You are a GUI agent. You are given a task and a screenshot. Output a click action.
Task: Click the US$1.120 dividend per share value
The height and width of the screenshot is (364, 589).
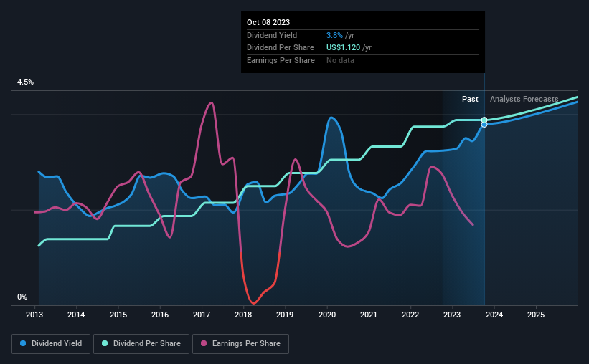(344, 48)
